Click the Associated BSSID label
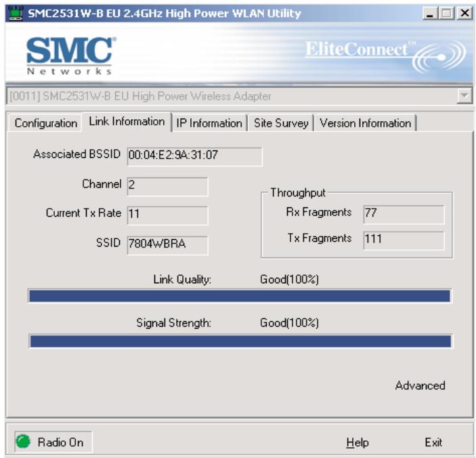The height and width of the screenshot is (458, 476). [x=77, y=154]
